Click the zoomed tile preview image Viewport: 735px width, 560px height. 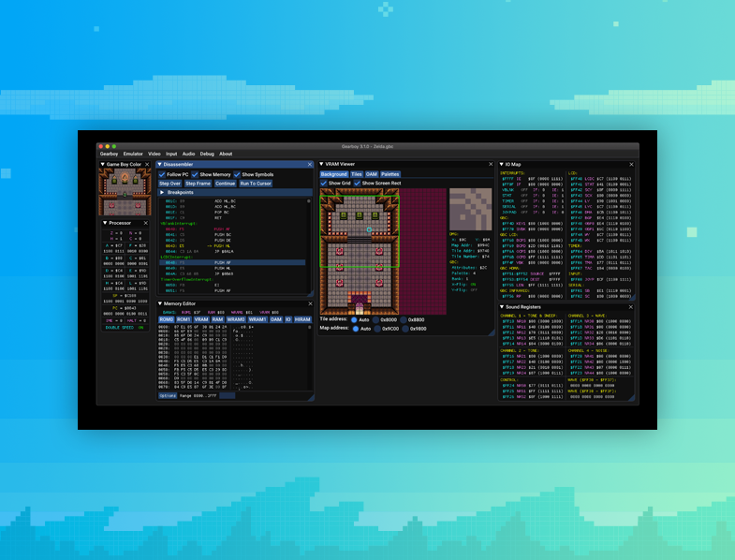pos(471,209)
